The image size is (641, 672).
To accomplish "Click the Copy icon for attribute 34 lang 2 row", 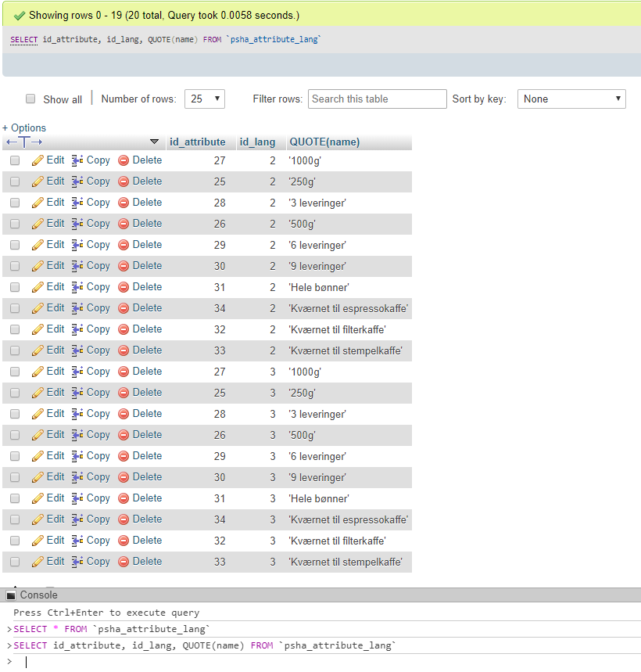I will click(x=77, y=308).
